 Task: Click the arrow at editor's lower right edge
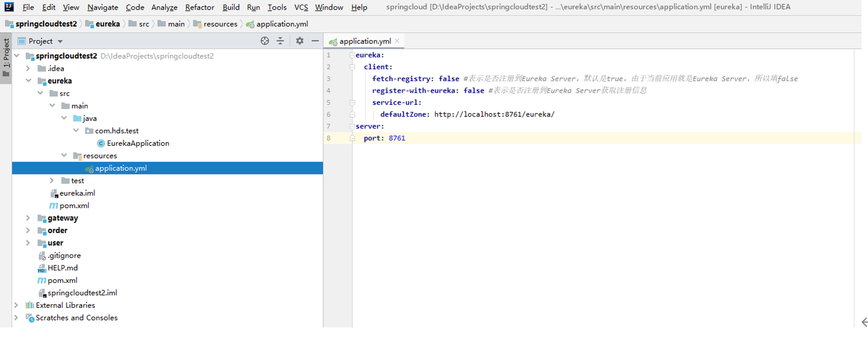[x=864, y=322]
